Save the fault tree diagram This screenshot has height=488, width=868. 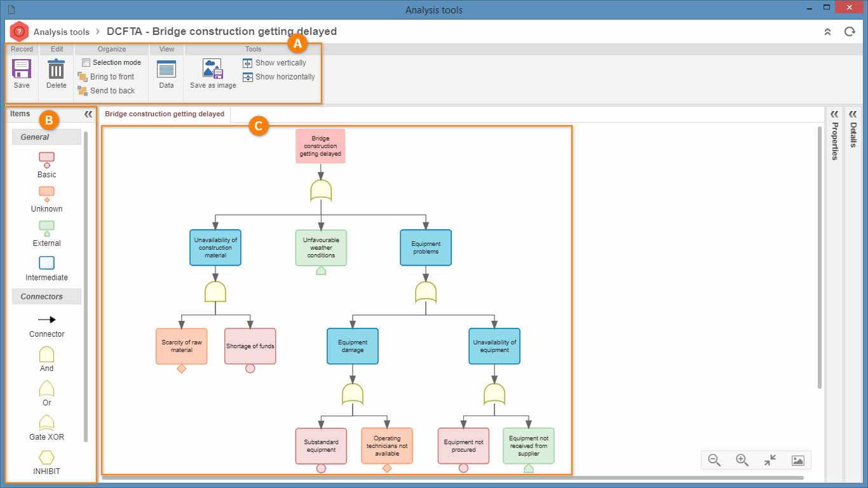pos(22,74)
